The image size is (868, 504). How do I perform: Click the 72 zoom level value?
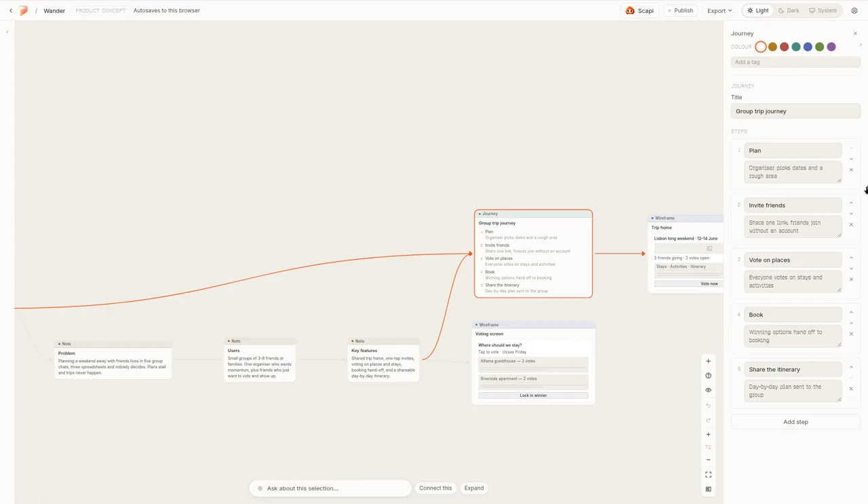point(709,448)
